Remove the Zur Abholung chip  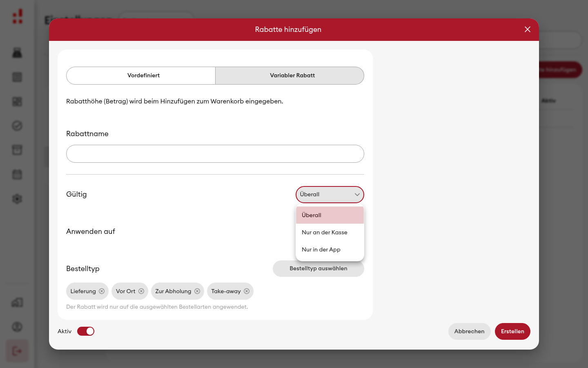(x=197, y=291)
